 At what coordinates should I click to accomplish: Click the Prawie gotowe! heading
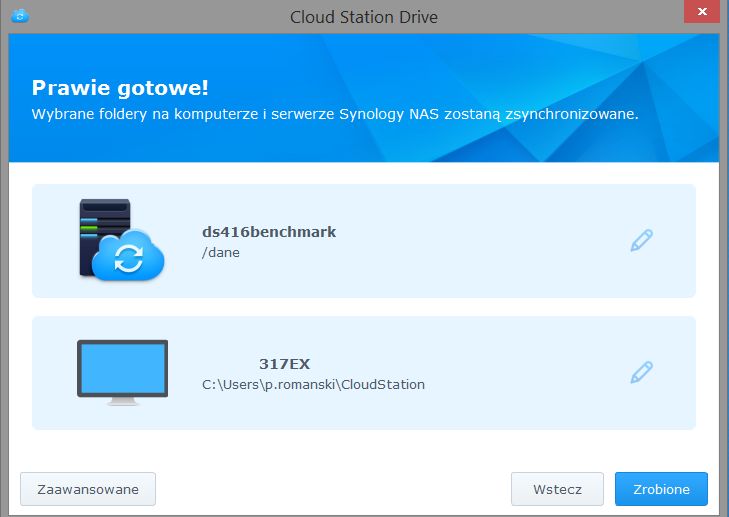click(120, 88)
